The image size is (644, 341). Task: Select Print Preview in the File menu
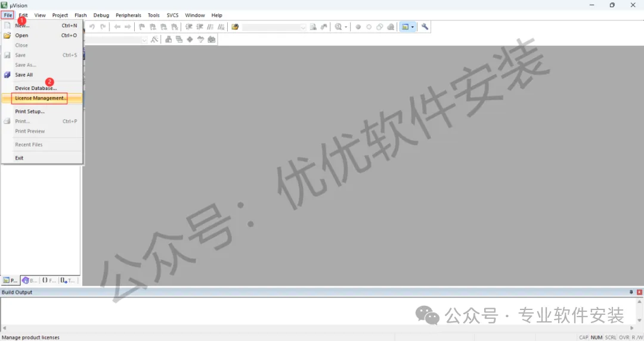[42, 131]
